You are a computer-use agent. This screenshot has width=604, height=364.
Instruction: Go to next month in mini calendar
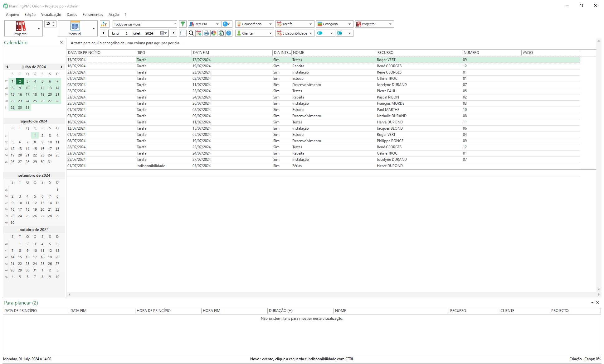pyautogui.click(x=61, y=67)
